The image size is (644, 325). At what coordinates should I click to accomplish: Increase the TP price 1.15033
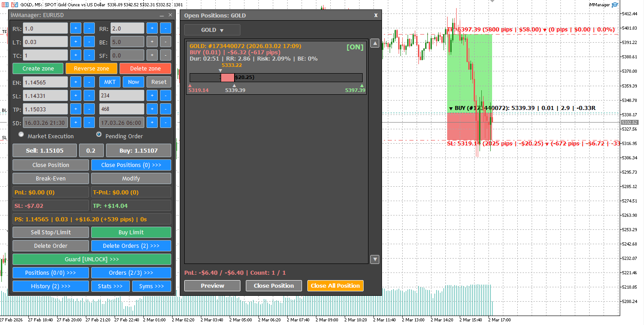[x=76, y=109]
